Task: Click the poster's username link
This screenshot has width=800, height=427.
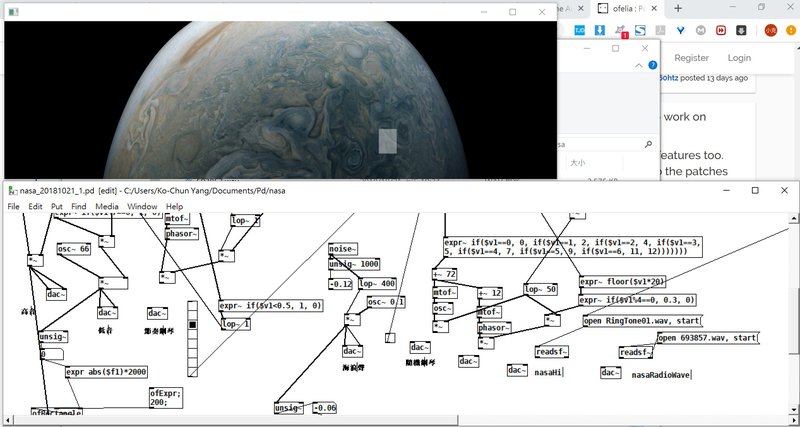Action: coord(669,78)
